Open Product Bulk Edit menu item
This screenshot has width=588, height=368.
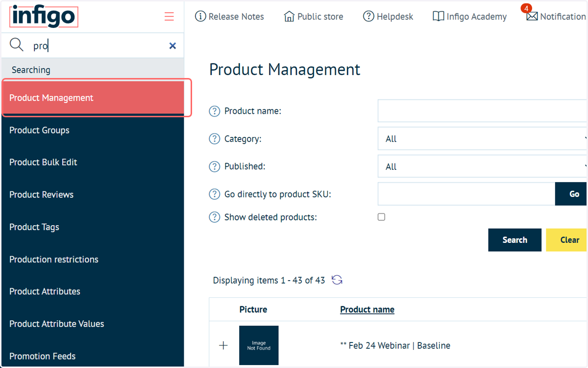click(93, 162)
